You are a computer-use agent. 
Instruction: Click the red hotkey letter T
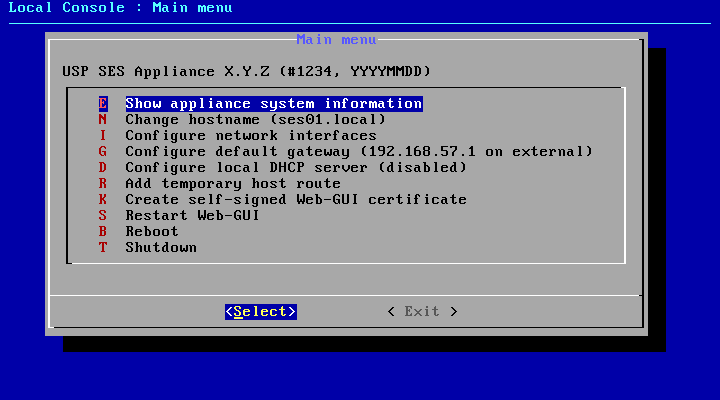[x=102, y=248]
